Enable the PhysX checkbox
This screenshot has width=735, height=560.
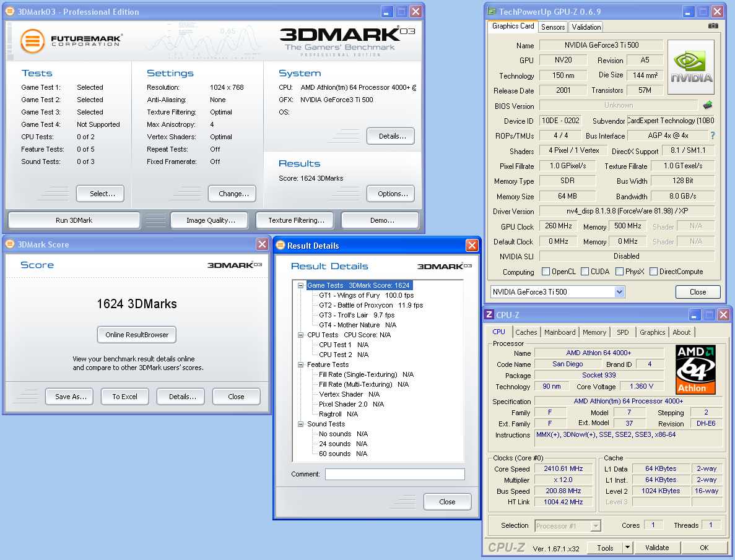619,271
